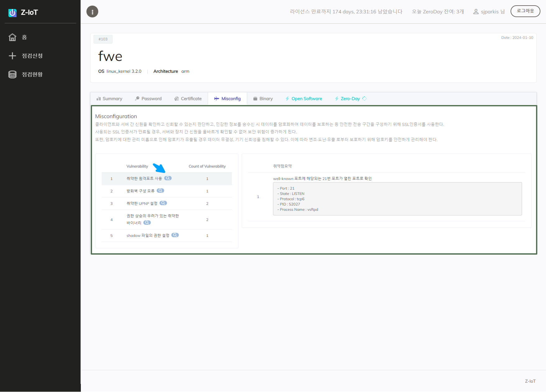This screenshot has width=546, height=392.
Task: Open the home icon in sidebar
Action: click(x=12, y=37)
